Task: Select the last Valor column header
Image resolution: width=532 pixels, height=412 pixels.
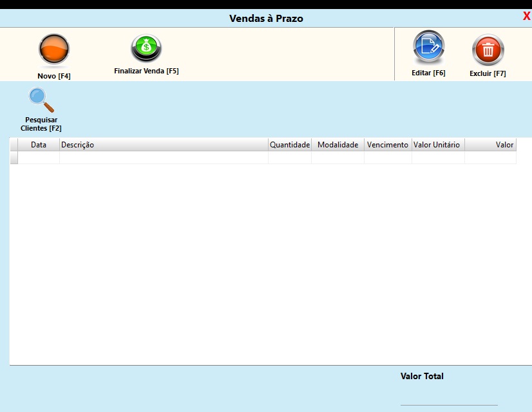Action: (x=490, y=145)
